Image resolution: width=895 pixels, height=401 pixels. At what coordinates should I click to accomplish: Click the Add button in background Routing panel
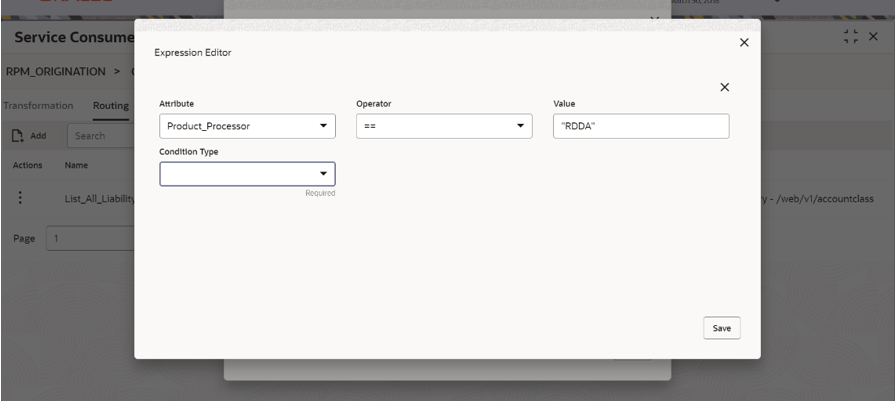pyautogui.click(x=29, y=136)
